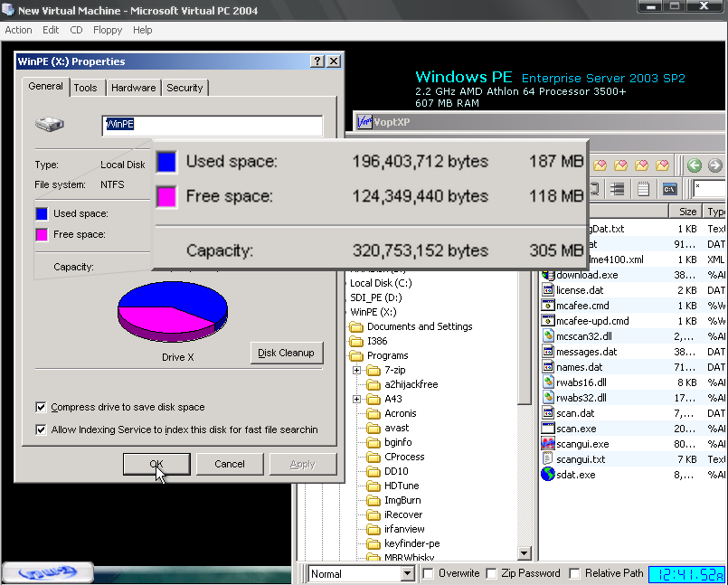Enable the Relative Path checkbox
Image resolution: width=728 pixels, height=585 pixels.
coord(575,573)
